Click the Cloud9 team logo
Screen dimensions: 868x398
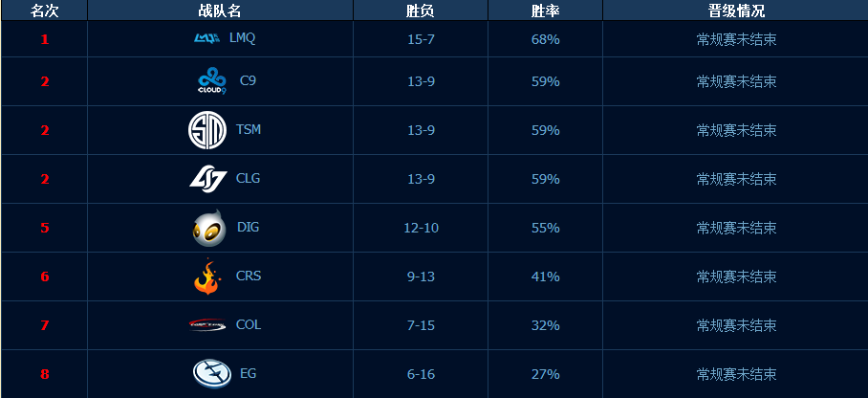[212, 81]
